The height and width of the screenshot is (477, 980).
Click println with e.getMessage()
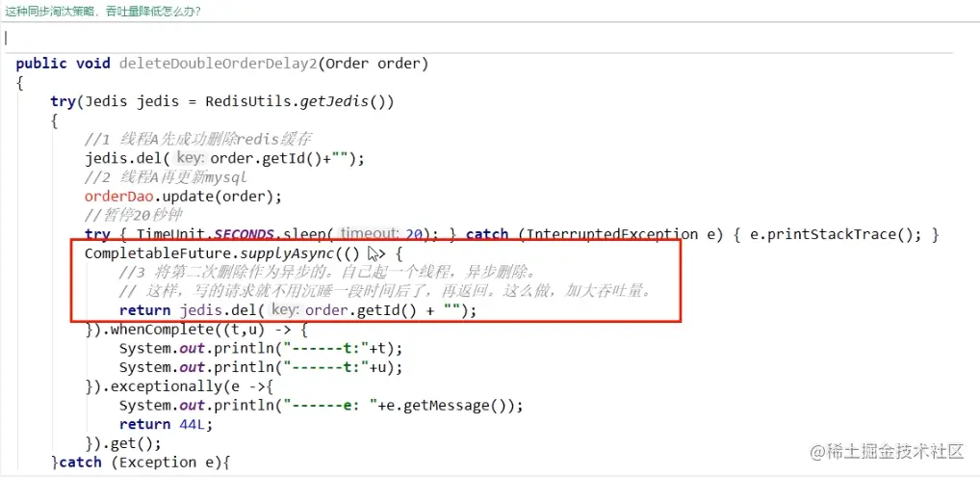pyautogui.click(x=322, y=406)
